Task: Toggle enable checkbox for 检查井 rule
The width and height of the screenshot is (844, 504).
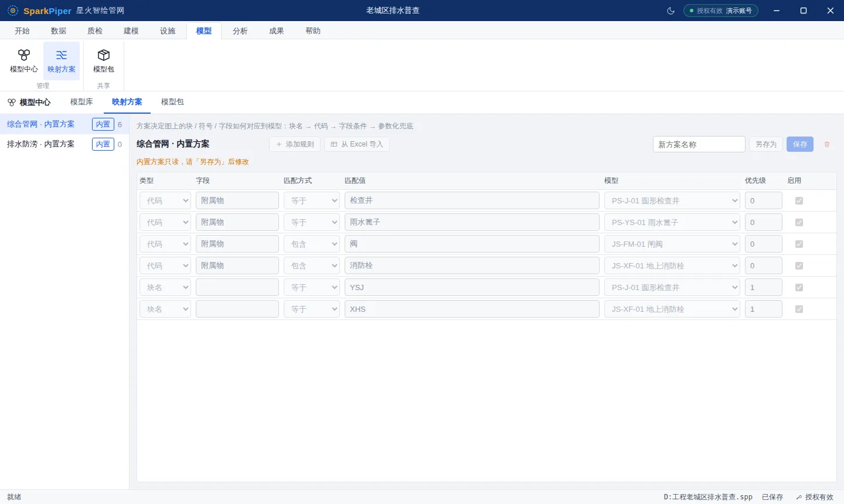Action: pyautogui.click(x=799, y=200)
